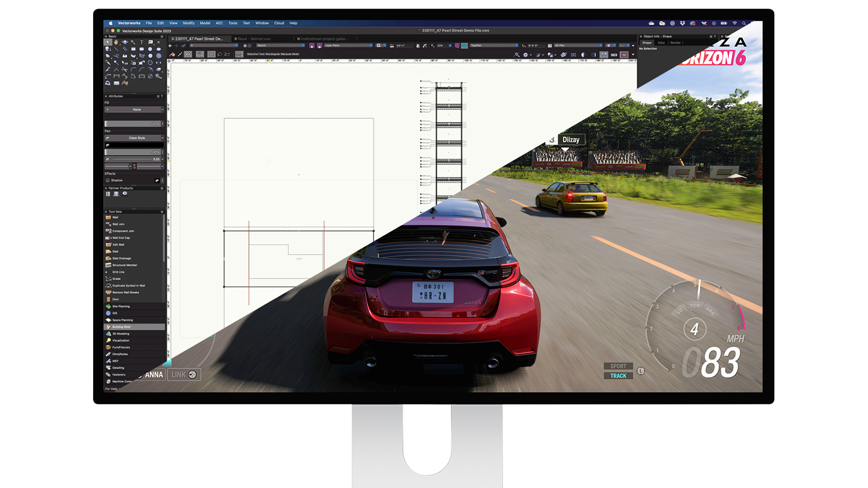The width and height of the screenshot is (868, 488).
Task: Toggle the Disable Interactive Scaling mode
Action: [x=172, y=54]
